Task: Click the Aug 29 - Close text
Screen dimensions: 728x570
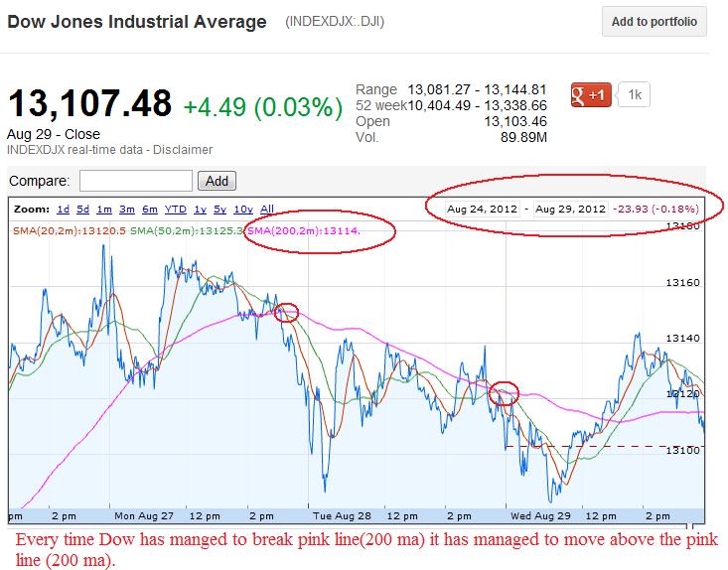Action: tap(54, 134)
